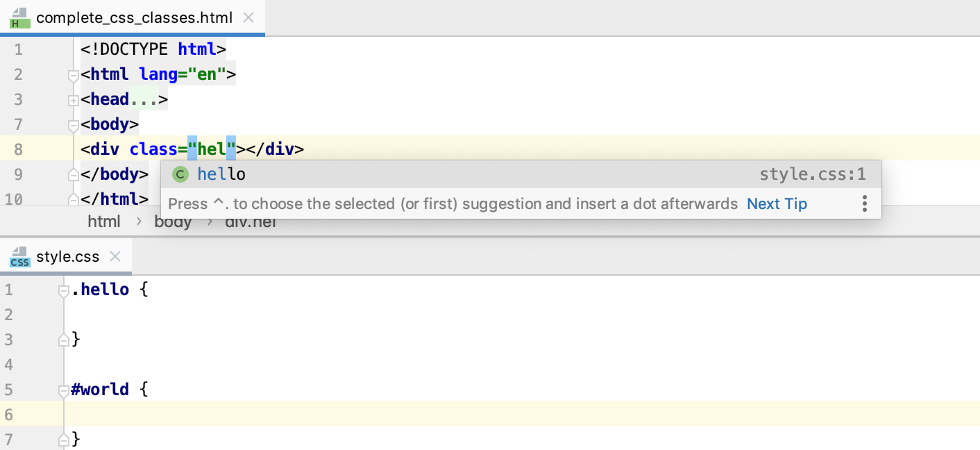Close the style.css tab
980x450 pixels.
coord(115,256)
